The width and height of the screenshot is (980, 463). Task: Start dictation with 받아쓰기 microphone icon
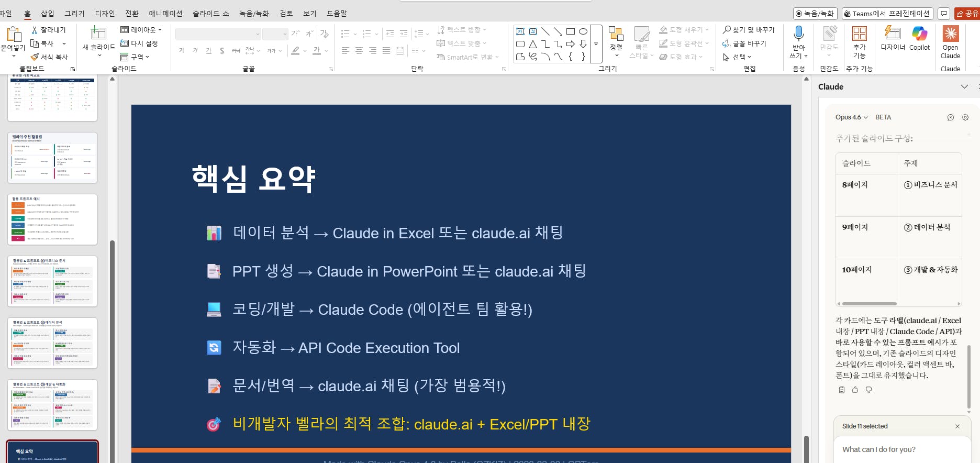799,34
